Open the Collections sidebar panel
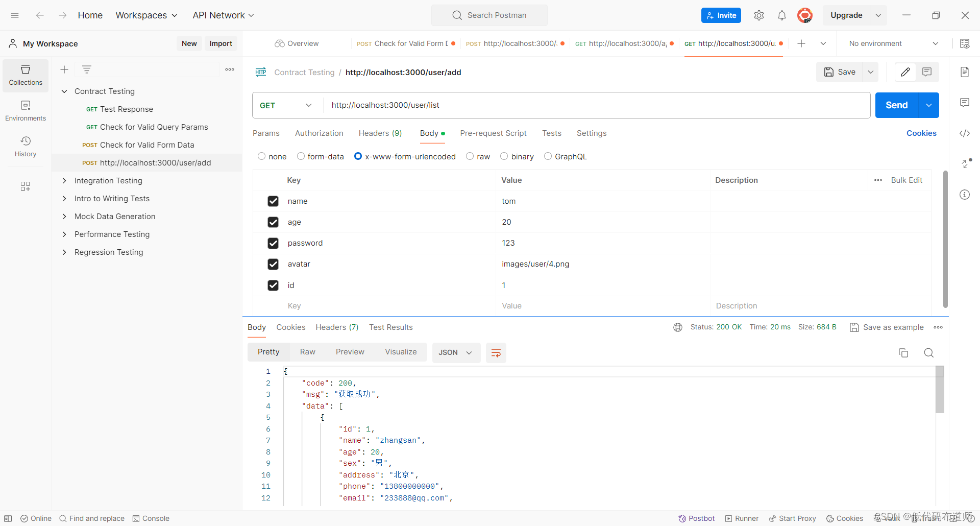Viewport: 980px width, 526px height. coord(26,76)
